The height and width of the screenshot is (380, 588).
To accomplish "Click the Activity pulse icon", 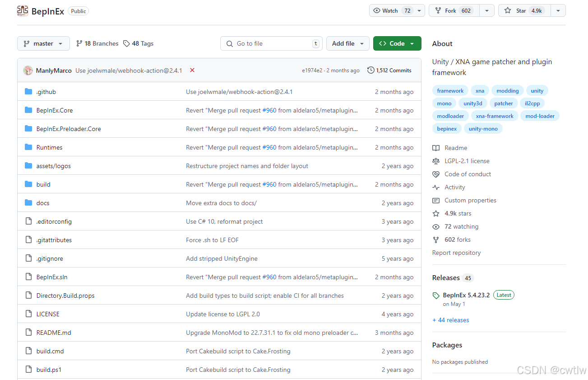I will click(x=436, y=187).
